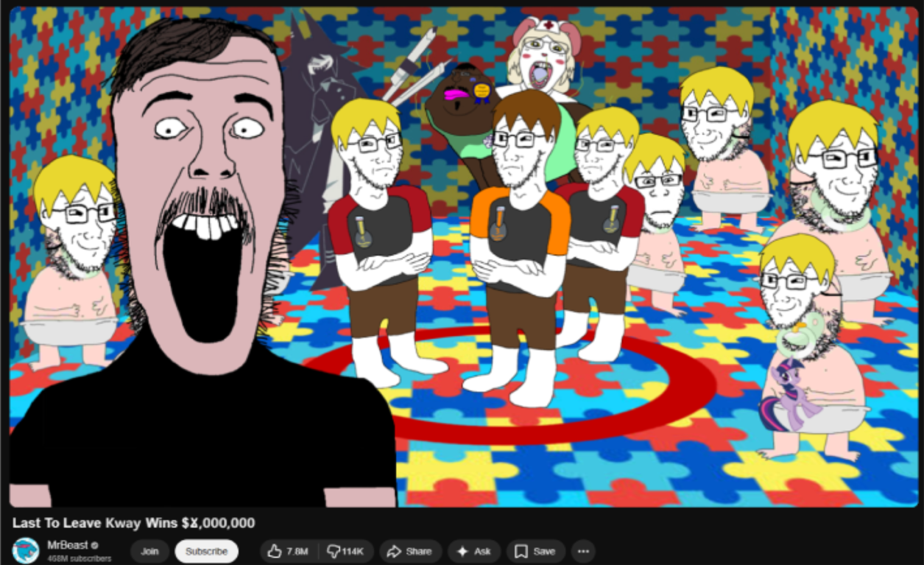Click the 7.8M like count
Screen dimensions: 924x565
click(x=297, y=551)
